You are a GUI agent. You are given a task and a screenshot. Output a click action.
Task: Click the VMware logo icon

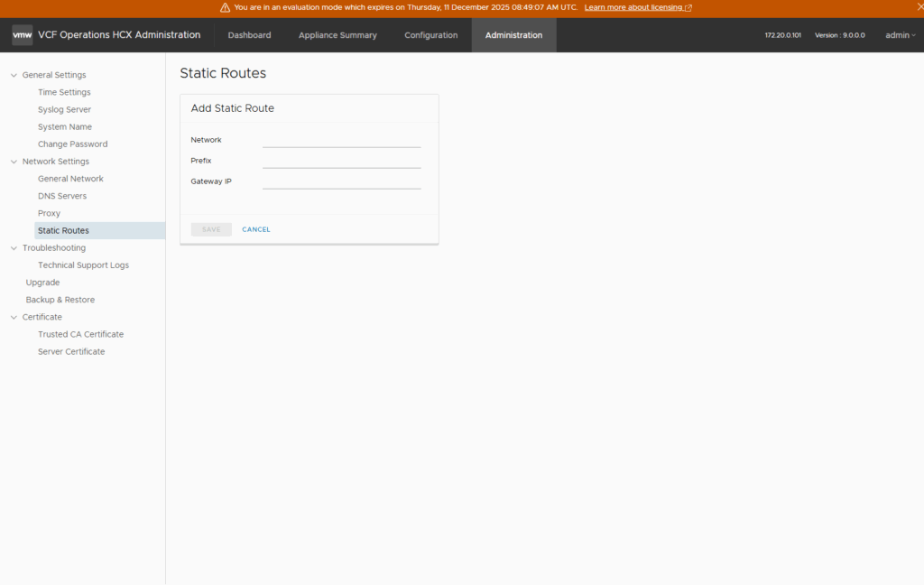tap(23, 35)
